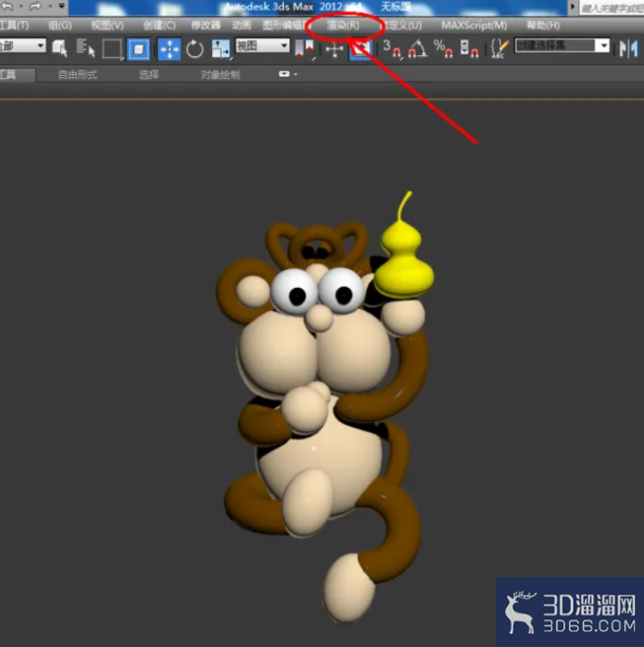The image size is (644, 647).
Task: Open the 工具(T) menu
Action: tap(14, 26)
